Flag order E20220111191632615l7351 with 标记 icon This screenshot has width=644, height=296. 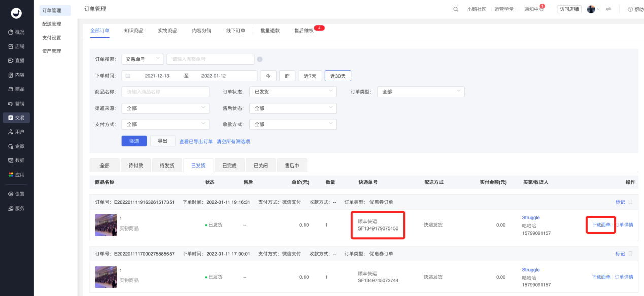630,202
